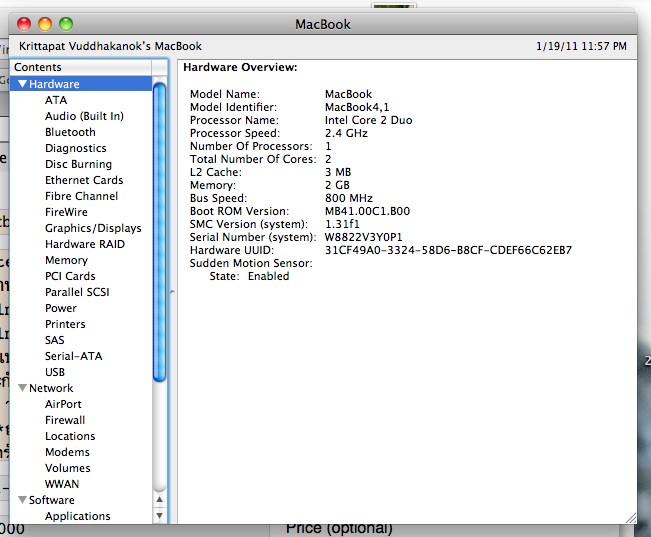Select Ethernet Cards entry
The width and height of the screenshot is (651, 537).
pyautogui.click(x=84, y=180)
